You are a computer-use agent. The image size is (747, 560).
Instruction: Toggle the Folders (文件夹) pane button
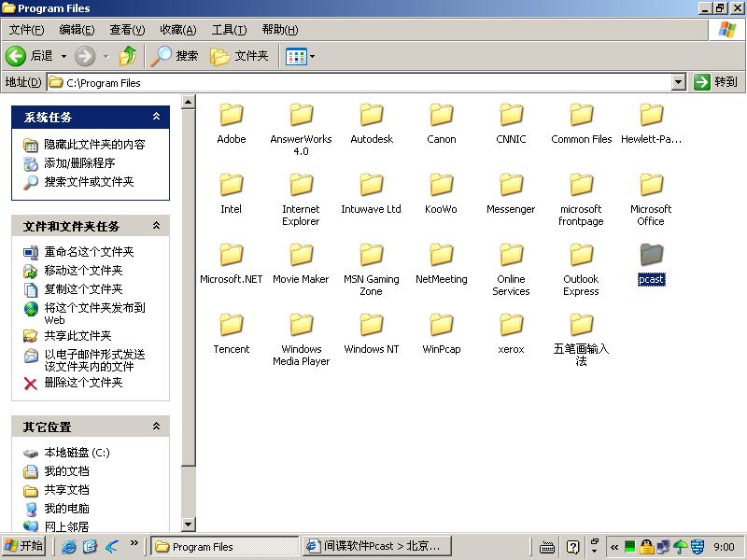pyautogui.click(x=240, y=56)
